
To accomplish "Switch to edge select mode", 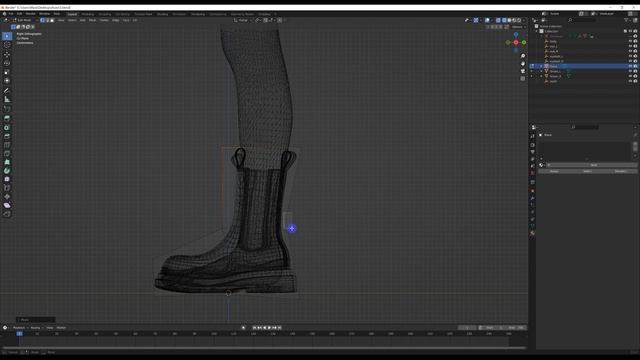I will [47, 20].
